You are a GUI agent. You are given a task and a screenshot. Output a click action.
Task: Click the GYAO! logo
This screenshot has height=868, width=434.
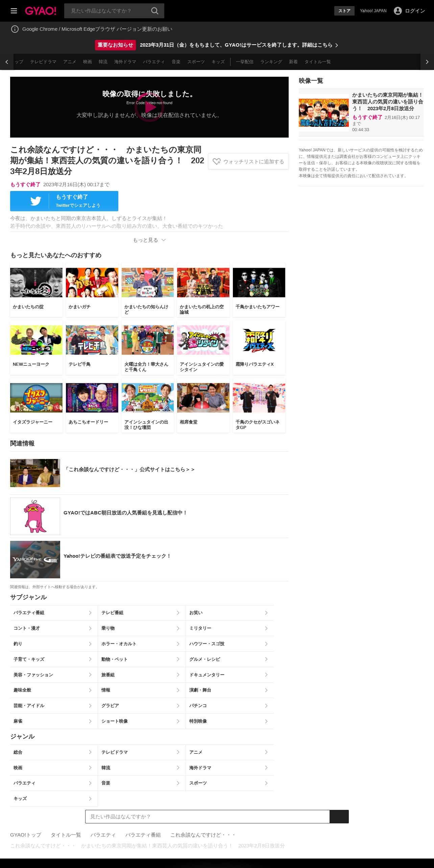(x=41, y=11)
